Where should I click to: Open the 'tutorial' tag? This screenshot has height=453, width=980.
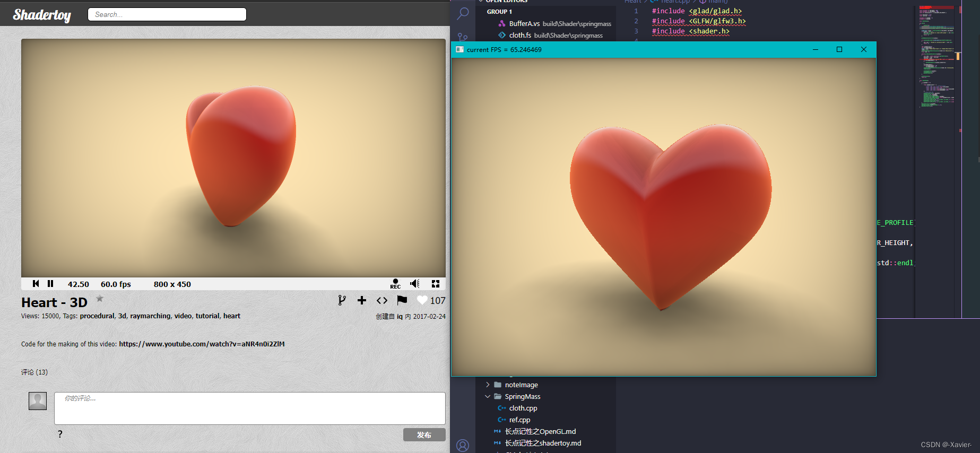[x=207, y=316]
